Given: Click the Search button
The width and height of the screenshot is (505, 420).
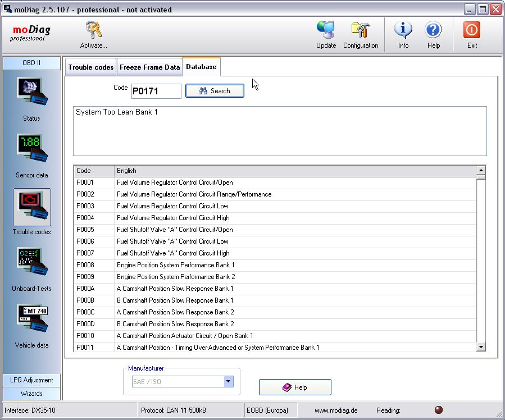Looking at the screenshot, I should pos(215,91).
